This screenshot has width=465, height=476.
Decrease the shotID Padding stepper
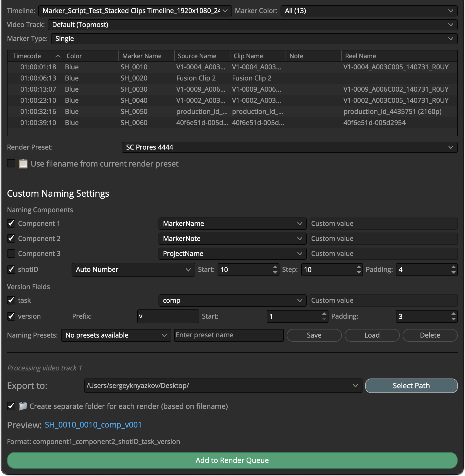[x=454, y=272]
